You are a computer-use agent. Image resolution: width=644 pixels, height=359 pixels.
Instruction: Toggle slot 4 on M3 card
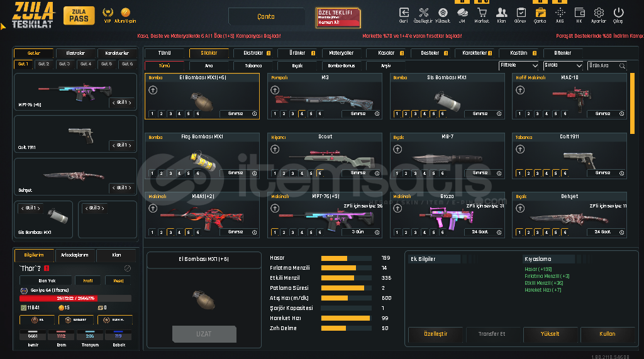click(x=302, y=114)
